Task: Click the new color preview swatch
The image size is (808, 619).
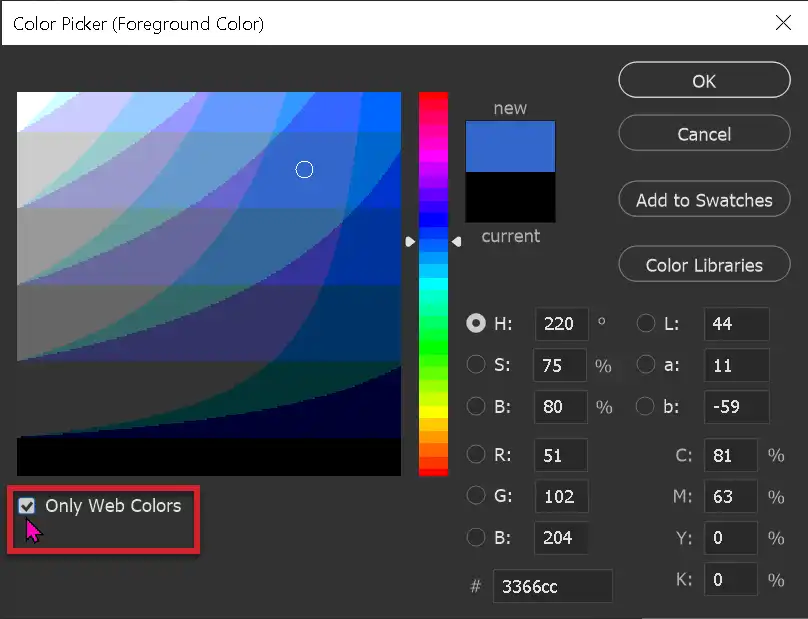Action: click(510, 145)
